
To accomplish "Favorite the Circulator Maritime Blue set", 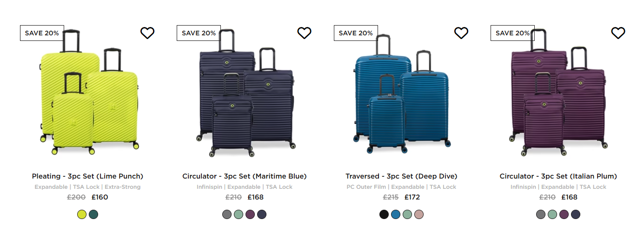I will click(304, 33).
